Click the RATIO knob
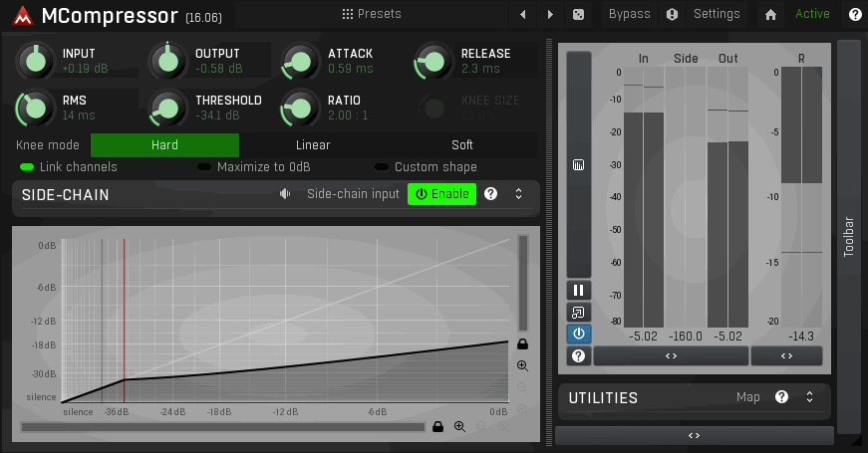 pos(301,108)
